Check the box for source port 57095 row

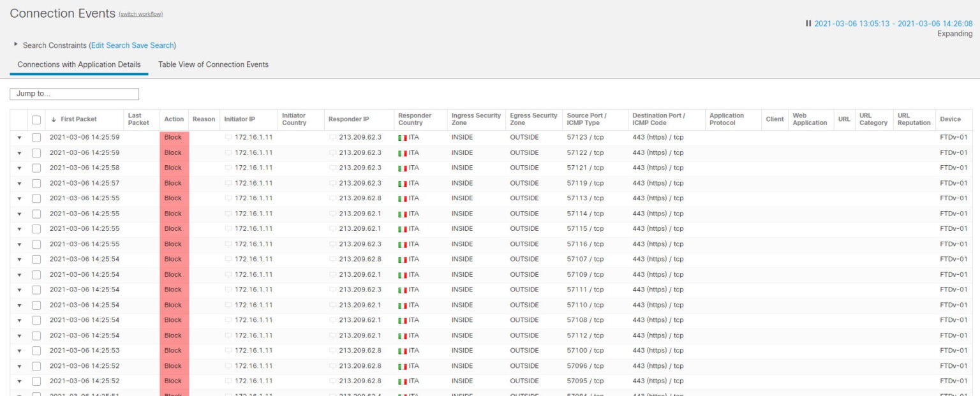(36, 381)
